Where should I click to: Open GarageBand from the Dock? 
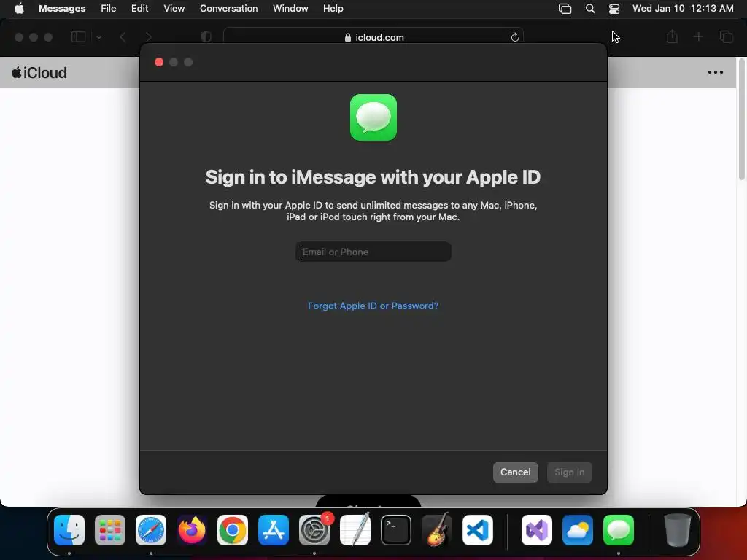[x=437, y=529]
